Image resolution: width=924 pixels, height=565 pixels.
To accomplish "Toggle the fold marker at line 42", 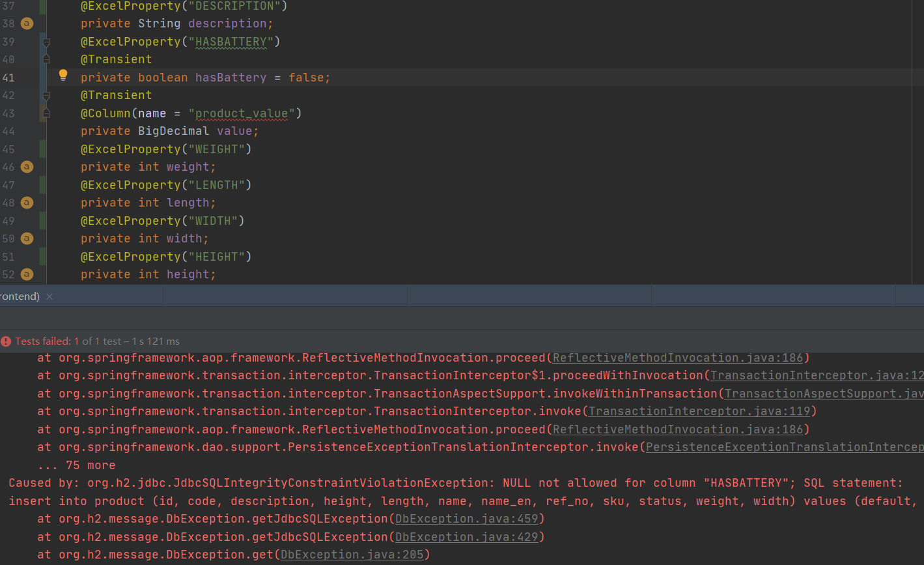I will [x=46, y=96].
